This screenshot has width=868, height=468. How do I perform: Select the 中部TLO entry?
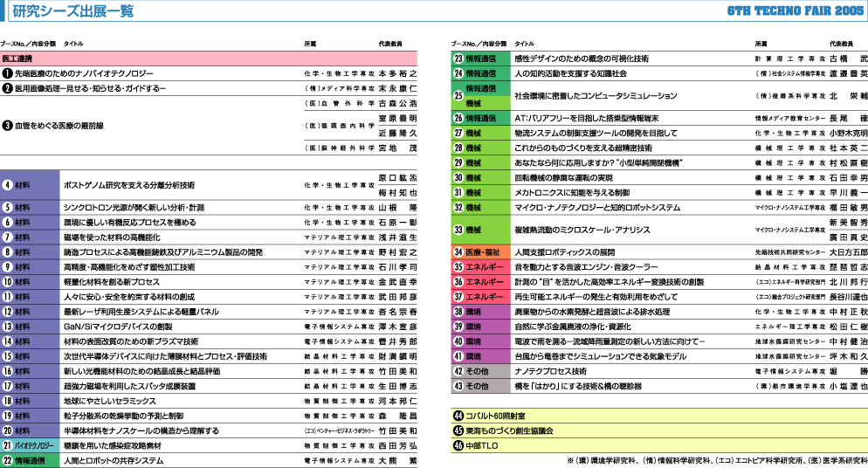482,446
